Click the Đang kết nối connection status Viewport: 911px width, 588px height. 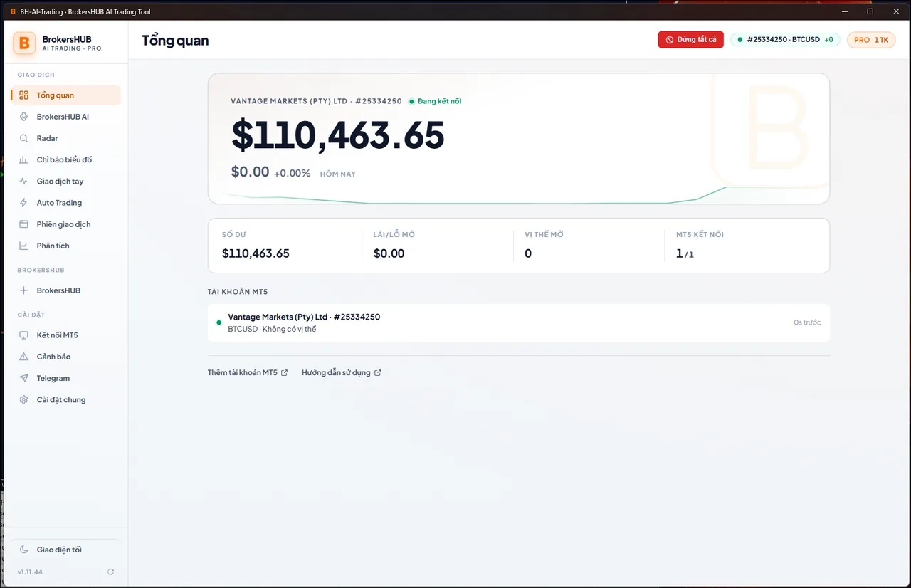click(x=435, y=101)
